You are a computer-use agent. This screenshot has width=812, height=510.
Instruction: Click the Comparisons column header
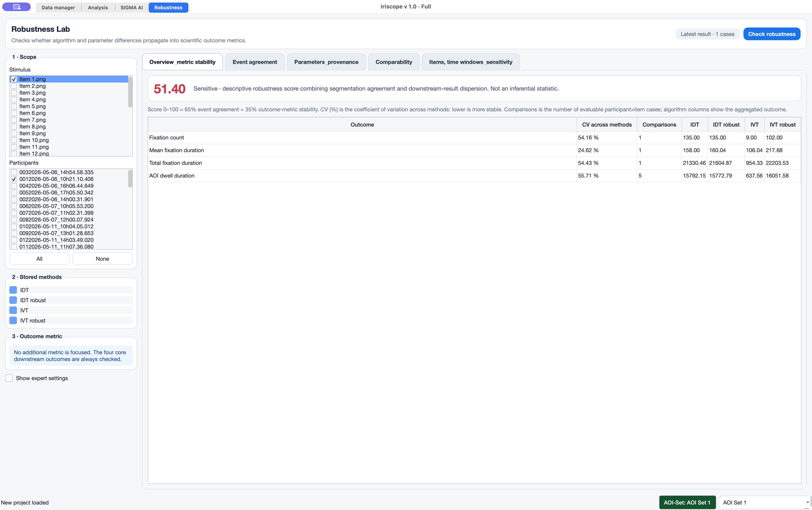(659, 125)
